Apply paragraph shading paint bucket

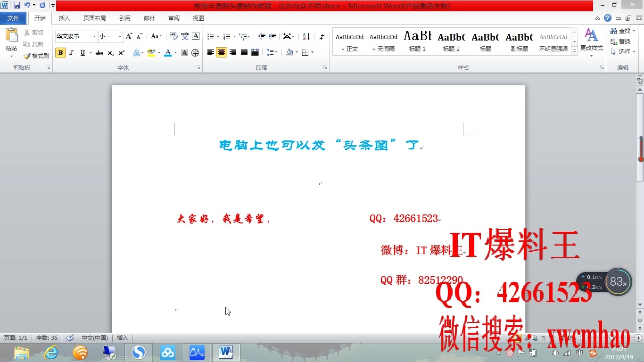(x=289, y=52)
